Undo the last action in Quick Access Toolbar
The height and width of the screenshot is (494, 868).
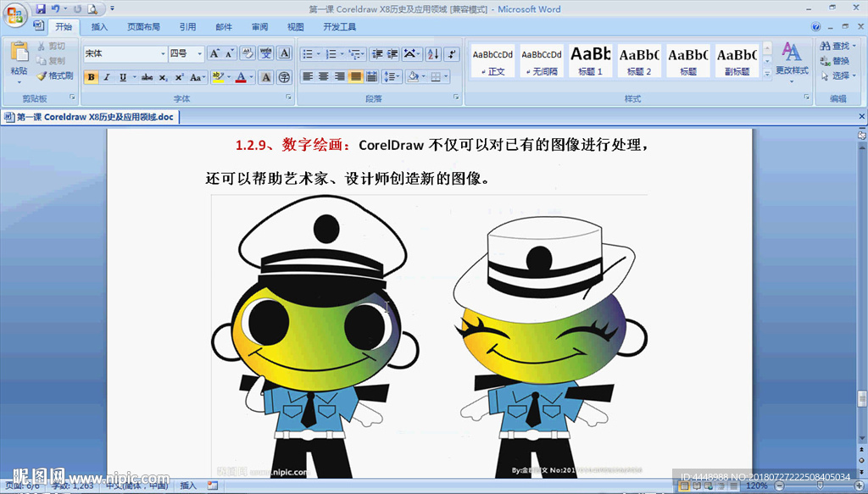tap(55, 8)
